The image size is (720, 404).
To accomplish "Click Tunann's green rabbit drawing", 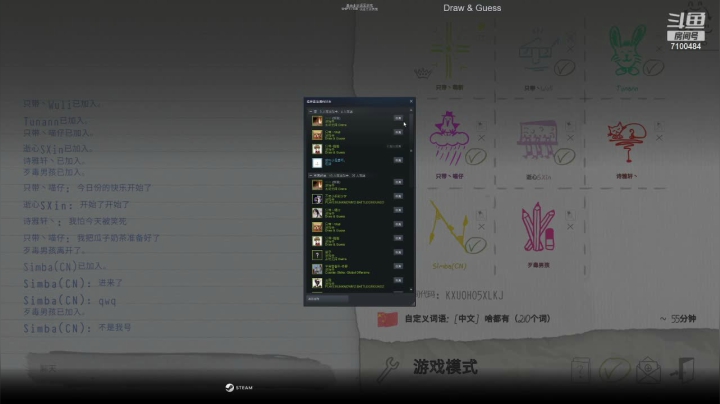I will coord(626,51).
